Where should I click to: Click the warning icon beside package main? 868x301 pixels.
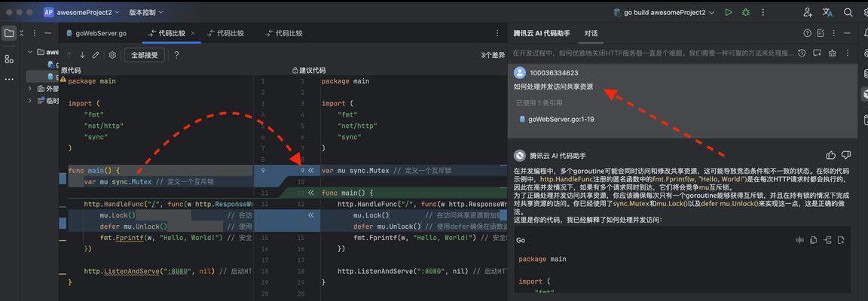pyautogui.click(x=63, y=81)
